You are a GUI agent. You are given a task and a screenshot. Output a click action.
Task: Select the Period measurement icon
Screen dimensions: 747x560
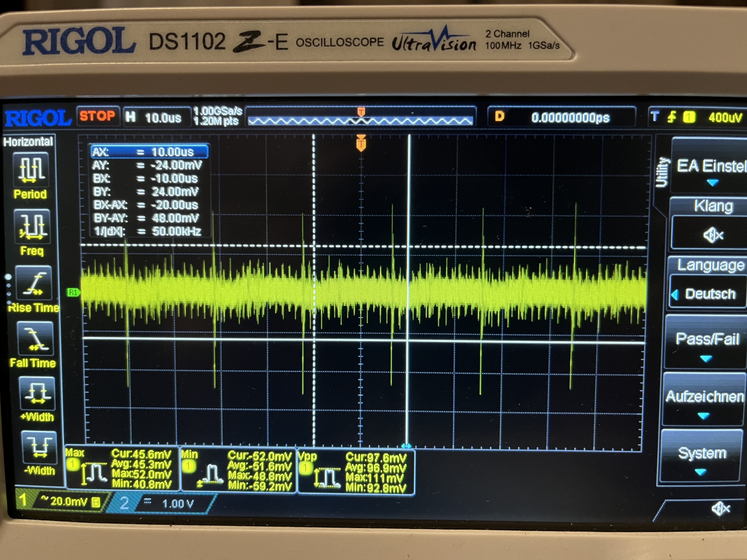point(31,170)
